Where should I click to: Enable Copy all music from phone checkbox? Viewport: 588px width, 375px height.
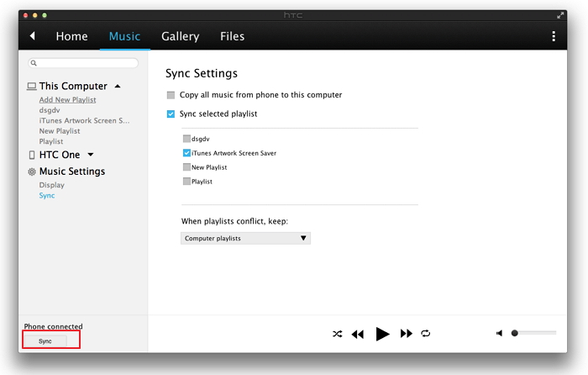[171, 95]
